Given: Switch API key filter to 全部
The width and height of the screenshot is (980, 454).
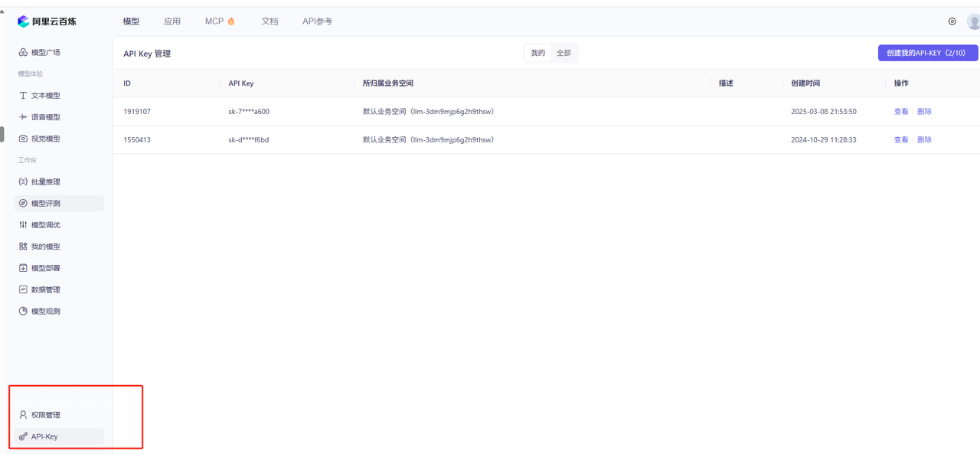Looking at the screenshot, I should pyautogui.click(x=564, y=53).
